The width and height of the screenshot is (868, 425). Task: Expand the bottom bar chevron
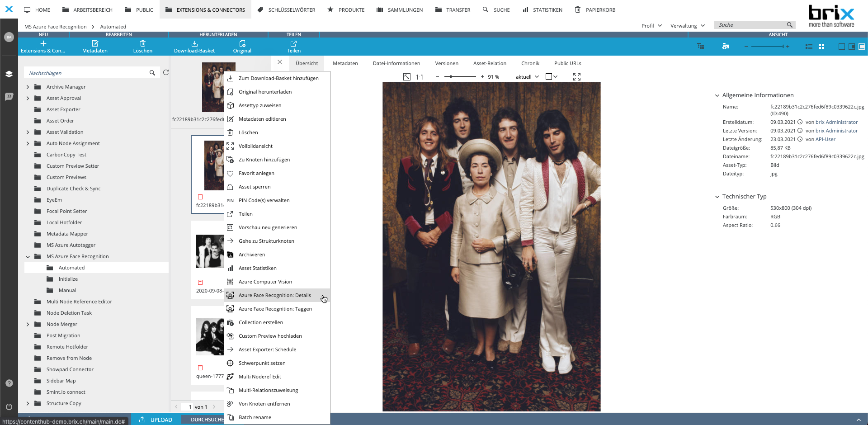coord(858,420)
